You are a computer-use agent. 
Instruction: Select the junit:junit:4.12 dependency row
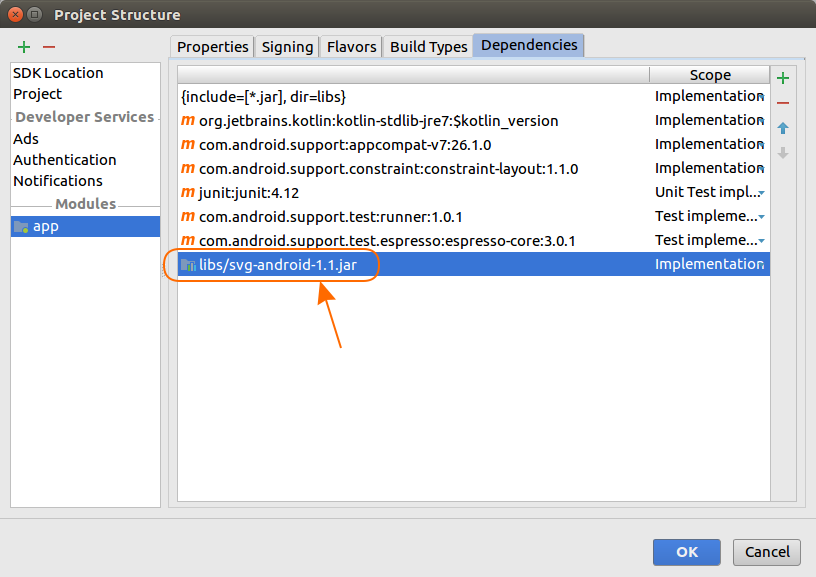click(474, 192)
